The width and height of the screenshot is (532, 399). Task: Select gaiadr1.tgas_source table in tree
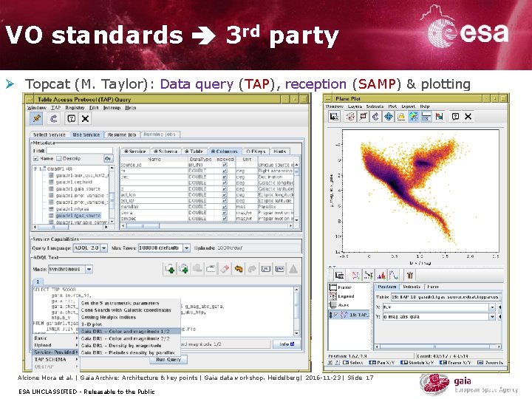(78, 216)
